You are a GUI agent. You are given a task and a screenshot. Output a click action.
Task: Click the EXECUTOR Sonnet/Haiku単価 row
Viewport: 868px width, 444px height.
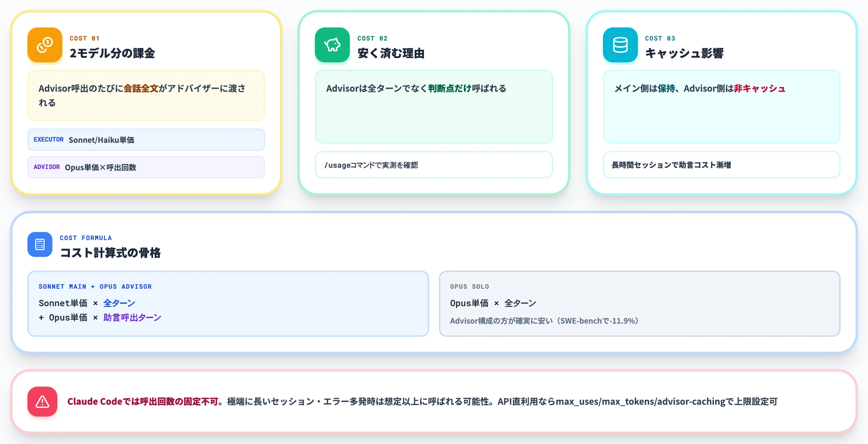pyautogui.click(x=146, y=139)
